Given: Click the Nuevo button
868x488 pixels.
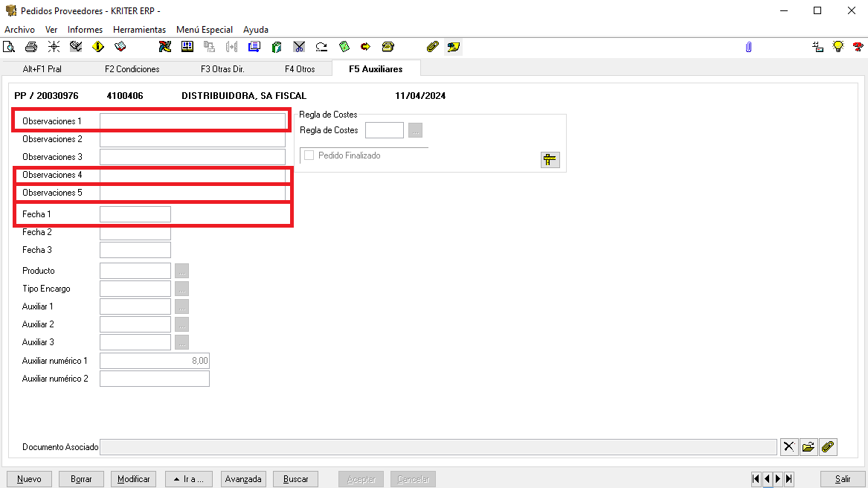Looking at the screenshot, I should pyautogui.click(x=29, y=479).
